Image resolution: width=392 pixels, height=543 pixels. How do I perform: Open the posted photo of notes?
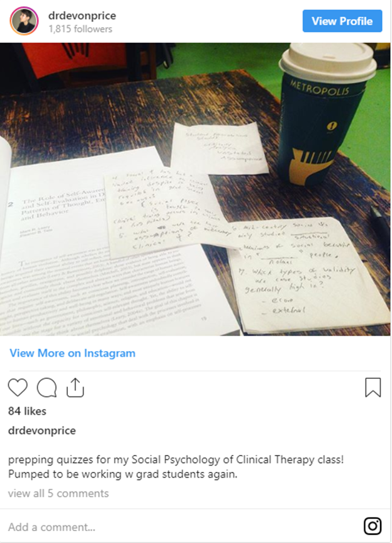195,189
